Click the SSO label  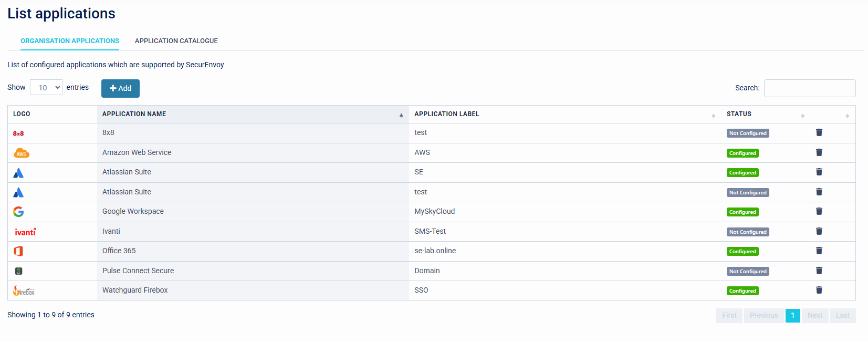[421, 290]
